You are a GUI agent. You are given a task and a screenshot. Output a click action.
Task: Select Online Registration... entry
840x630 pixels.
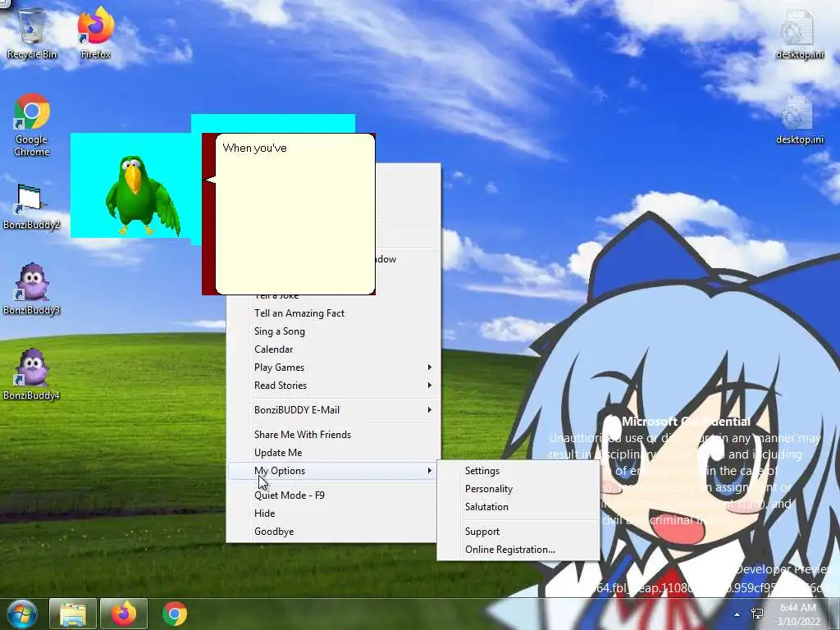(518, 550)
